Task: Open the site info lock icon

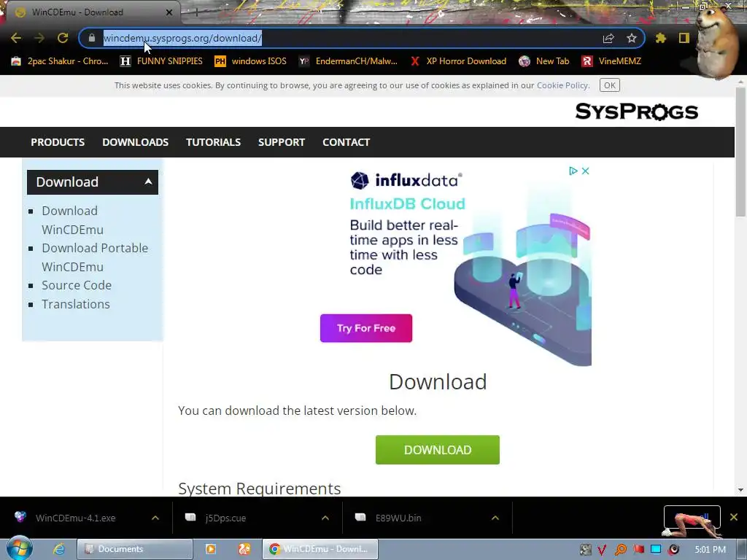Action: pyautogui.click(x=92, y=38)
